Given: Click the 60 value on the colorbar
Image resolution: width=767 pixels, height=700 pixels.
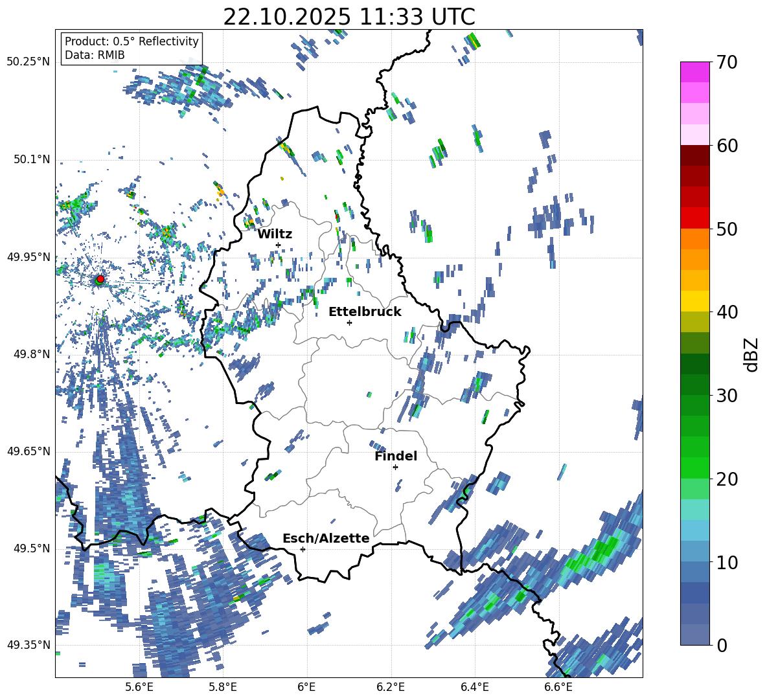Looking at the screenshot, I should 727,146.
